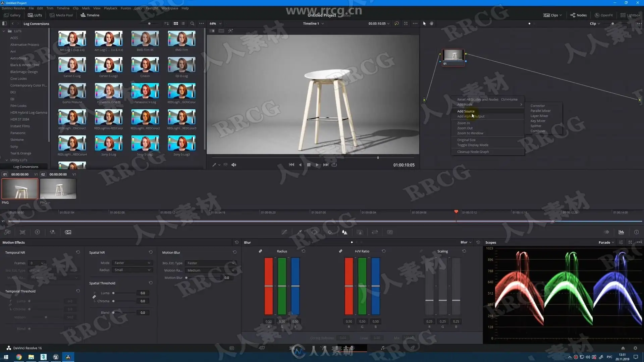Toggle the Nodes panel button
The image size is (644, 362).
click(x=579, y=15)
